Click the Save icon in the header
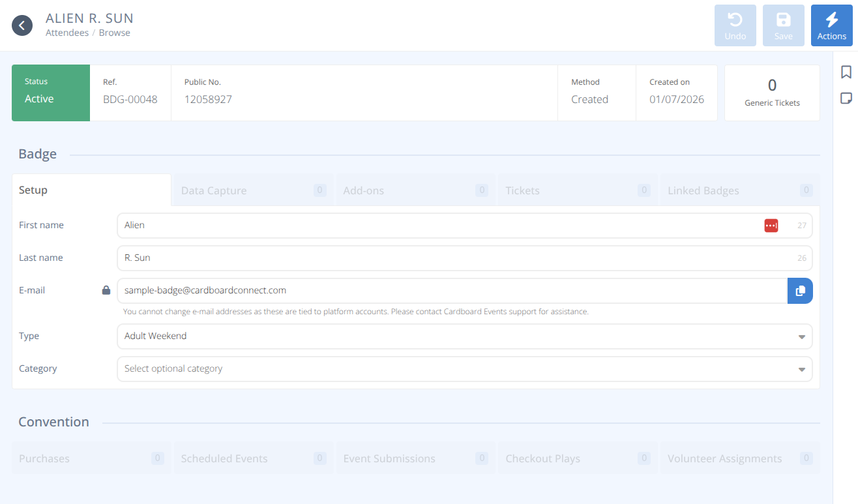This screenshot has width=858, height=504. pos(784,25)
